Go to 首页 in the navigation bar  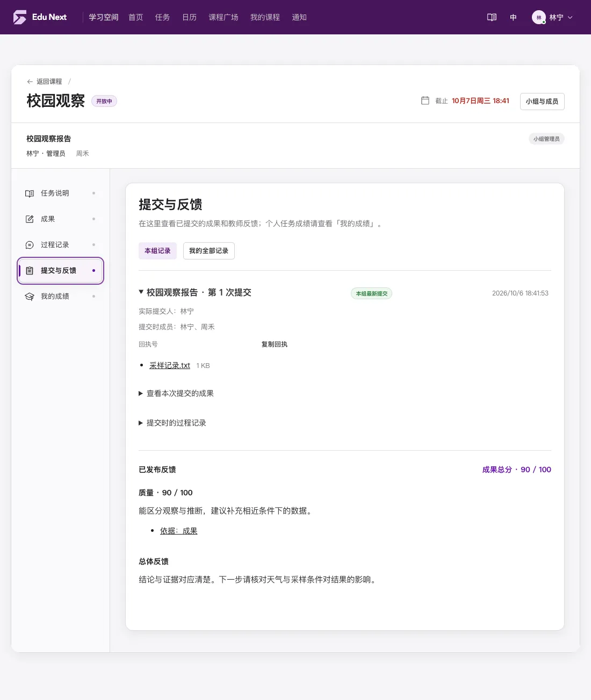pos(136,17)
